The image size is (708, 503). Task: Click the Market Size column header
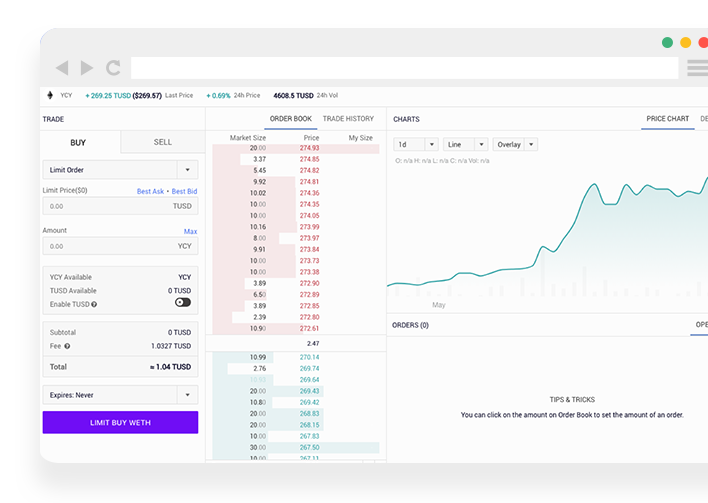coord(248,138)
